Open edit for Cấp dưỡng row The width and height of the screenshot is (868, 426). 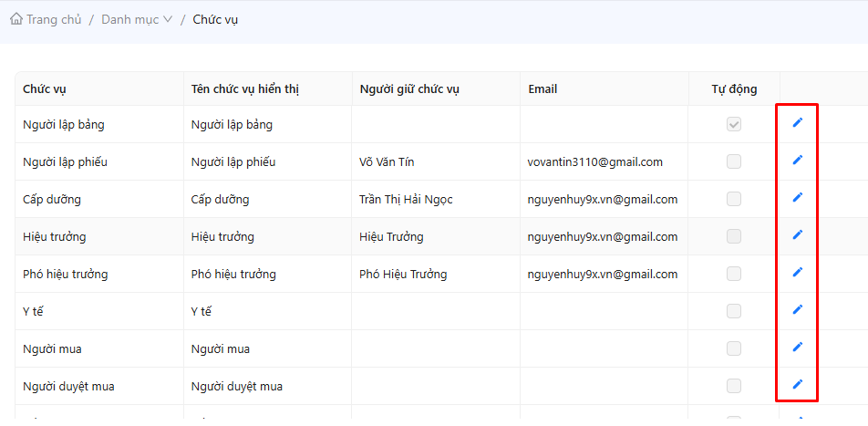pos(797,198)
